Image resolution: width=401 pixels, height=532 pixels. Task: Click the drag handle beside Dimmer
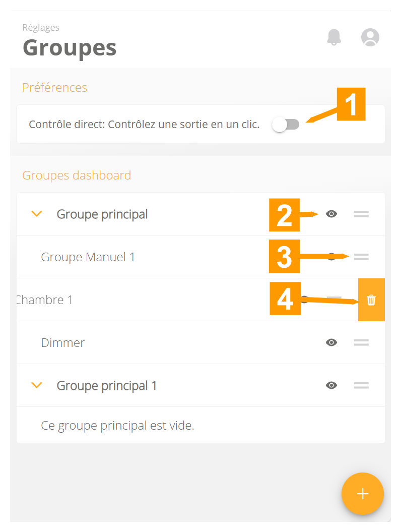pyautogui.click(x=361, y=342)
